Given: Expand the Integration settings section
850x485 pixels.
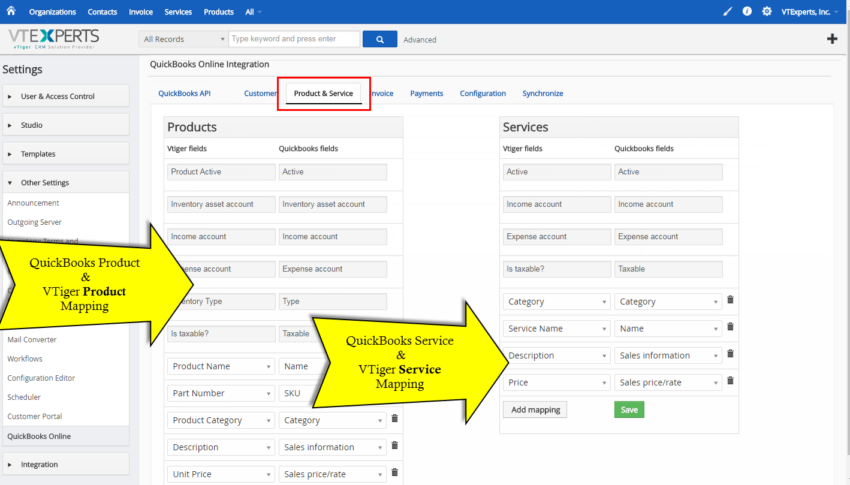Looking at the screenshot, I should click(x=66, y=464).
